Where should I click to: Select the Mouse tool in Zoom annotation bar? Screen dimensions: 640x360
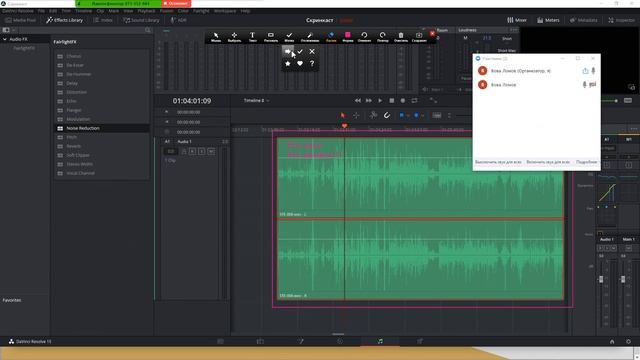pyautogui.click(x=216, y=37)
